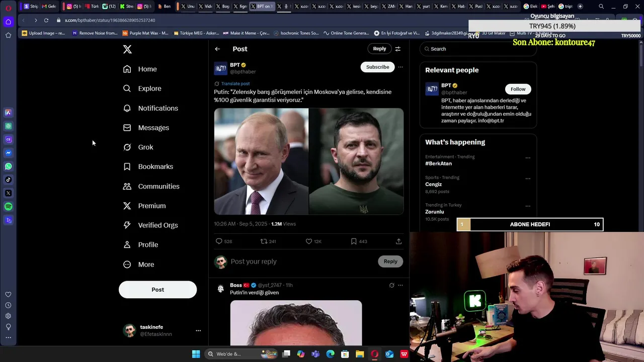Viewport: 644px width, 362px height.
Task: Open more options for BPT post
Action: pos(400,67)
